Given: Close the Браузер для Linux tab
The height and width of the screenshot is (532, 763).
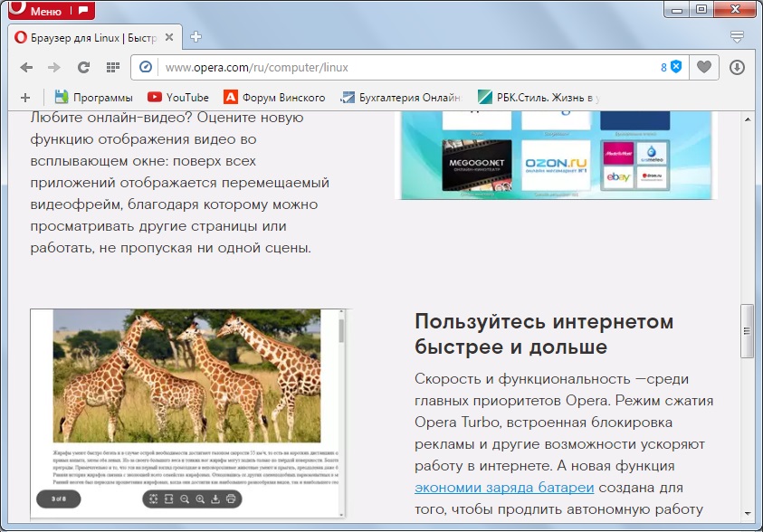Looking at the screenshot, I should (x=169, y=37).
